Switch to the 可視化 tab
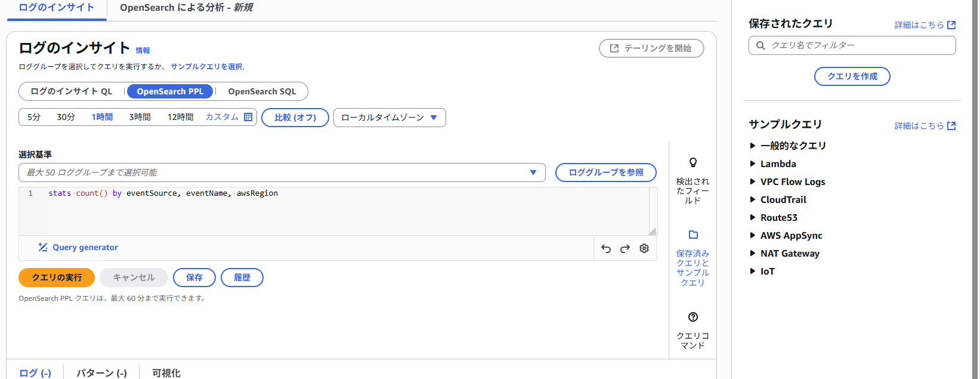Image resolution: width=980 pixels, height=379 pixels. click(x=166, y=373)
